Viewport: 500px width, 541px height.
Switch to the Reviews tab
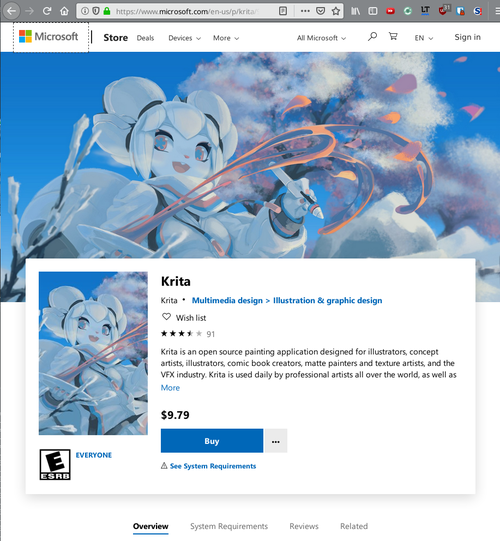[x=304, y=526]
